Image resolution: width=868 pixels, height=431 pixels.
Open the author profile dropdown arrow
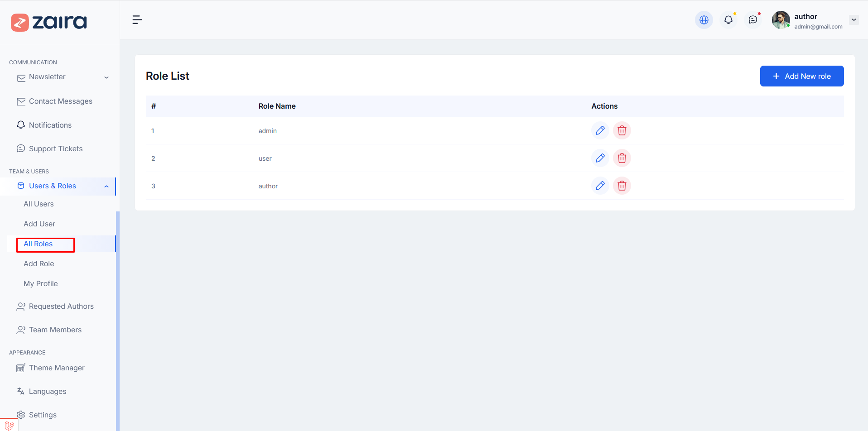(x=854, y=20)
